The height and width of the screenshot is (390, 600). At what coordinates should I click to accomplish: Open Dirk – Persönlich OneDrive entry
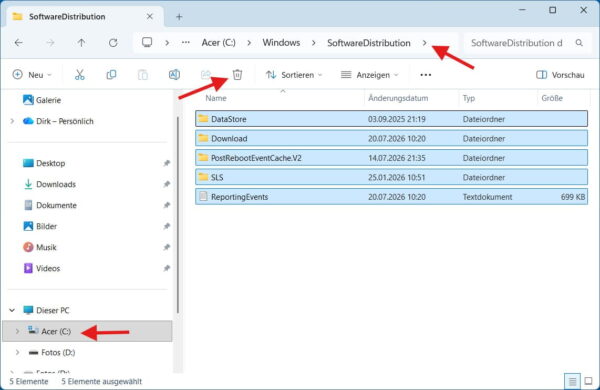58,121
